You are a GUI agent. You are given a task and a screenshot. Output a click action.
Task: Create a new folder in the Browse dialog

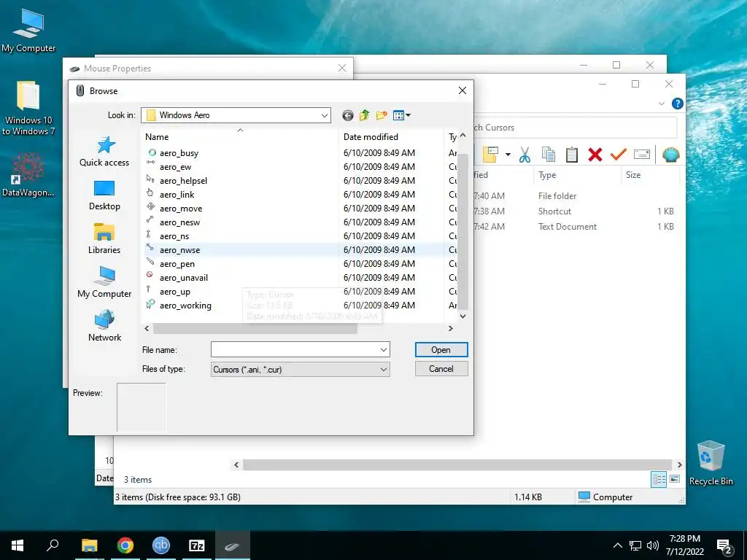381,115
